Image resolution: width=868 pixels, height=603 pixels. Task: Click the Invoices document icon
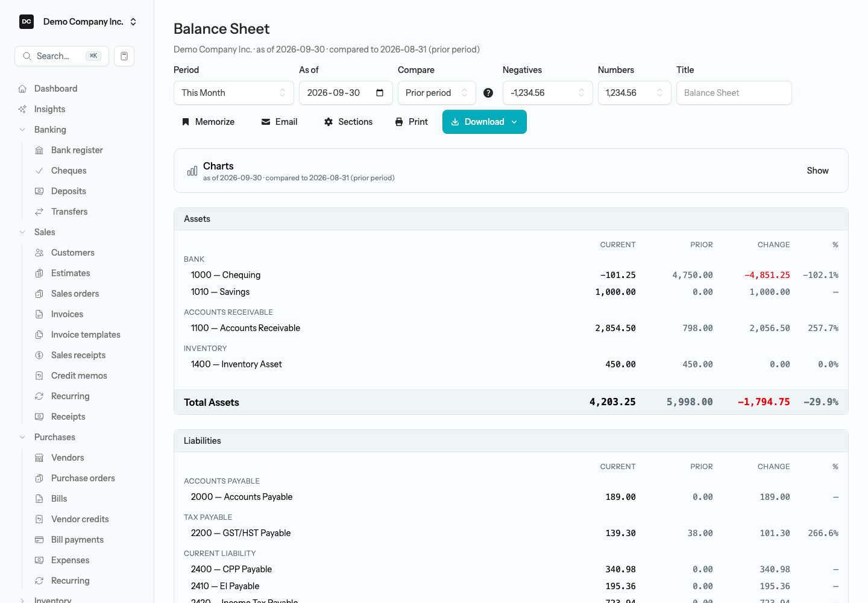pos(39,314)
